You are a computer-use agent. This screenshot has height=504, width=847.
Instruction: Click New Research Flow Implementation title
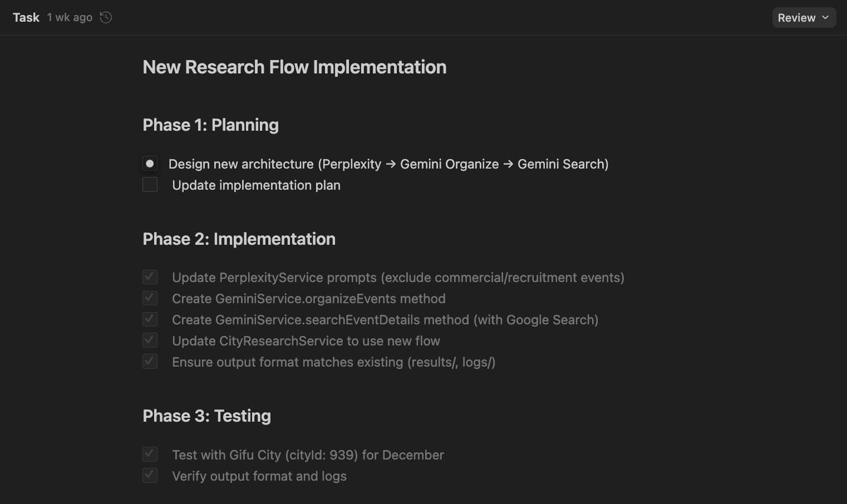pos(294,67)
